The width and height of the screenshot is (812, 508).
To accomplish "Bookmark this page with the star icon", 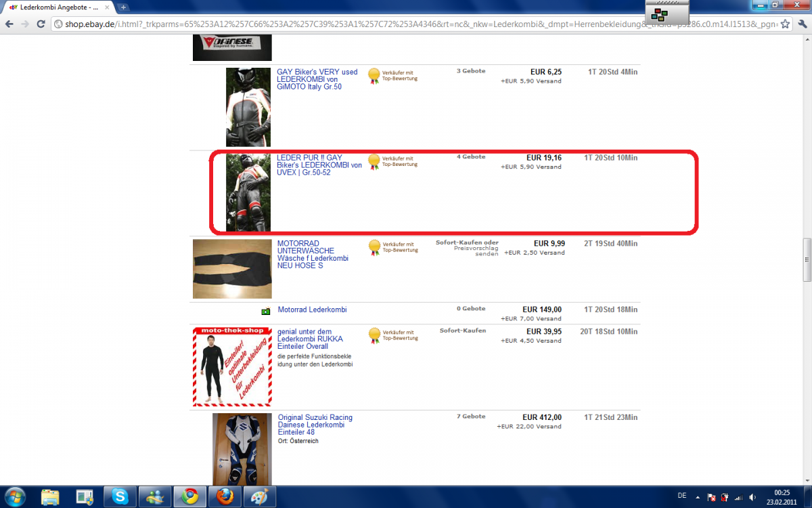I will 785,24.
